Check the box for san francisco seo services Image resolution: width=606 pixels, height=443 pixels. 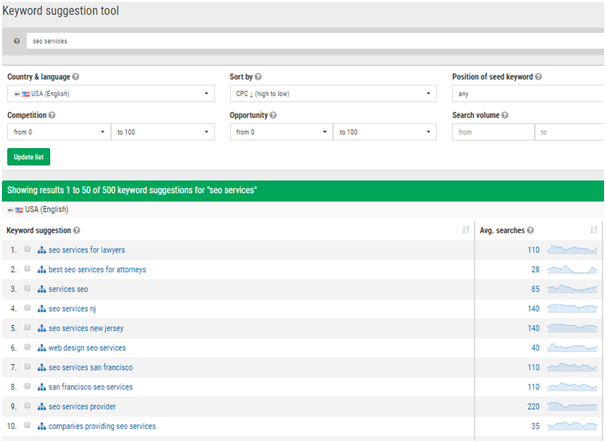(x=27, y=386)
